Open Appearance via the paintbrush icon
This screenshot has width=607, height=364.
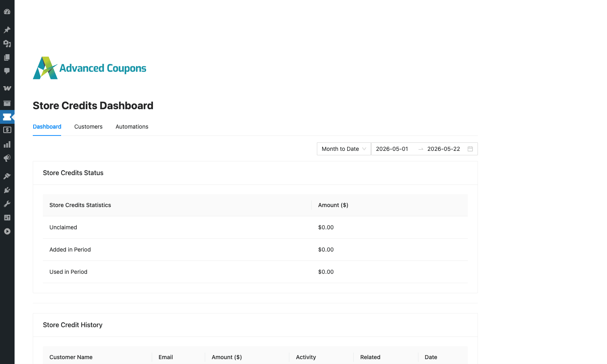coord(7,176)
